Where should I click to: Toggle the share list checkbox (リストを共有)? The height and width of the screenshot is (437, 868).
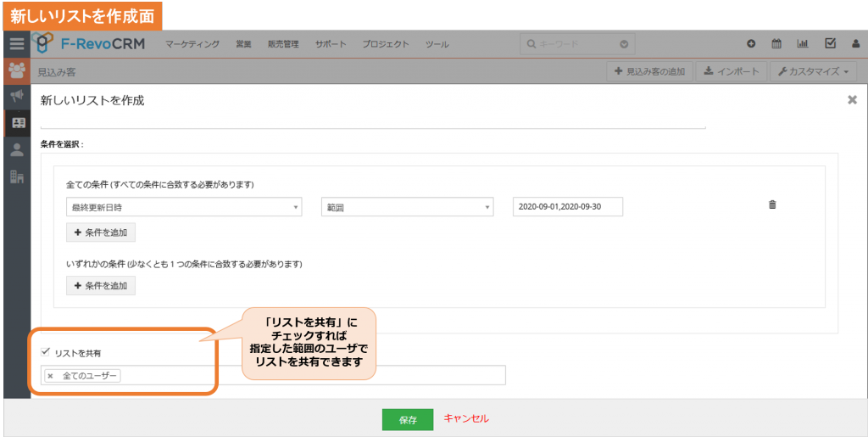tap(46, 351)
